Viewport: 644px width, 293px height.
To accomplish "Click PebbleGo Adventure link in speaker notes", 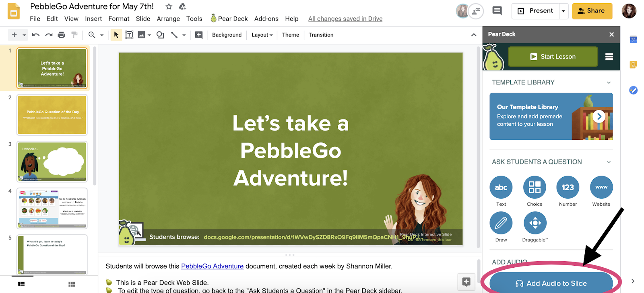I will [x=212, y=266].
